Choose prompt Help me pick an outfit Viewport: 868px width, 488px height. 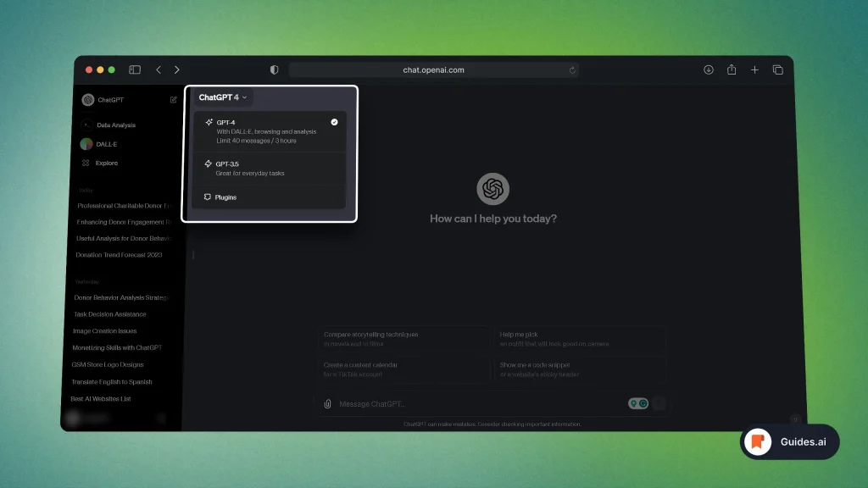[579, 339]
